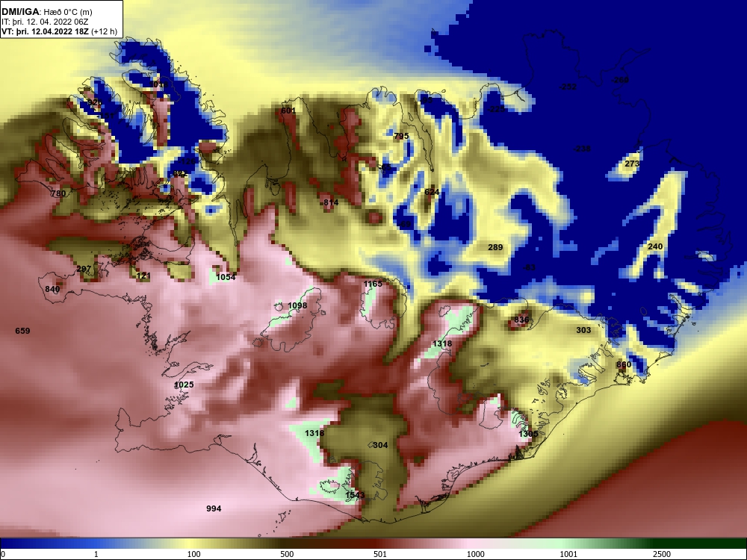Select the legend tick label 500
The height and width of the screenshot is (560, 747).
(x=288, y=554)
